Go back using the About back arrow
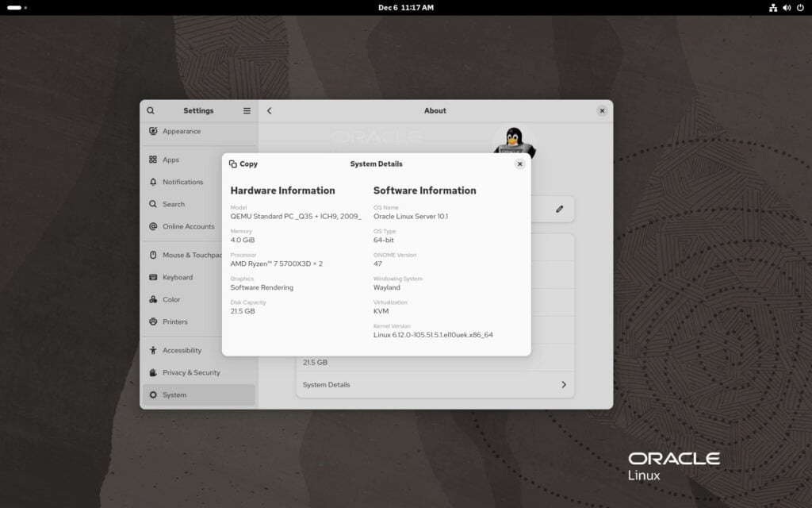 (269, 110)
